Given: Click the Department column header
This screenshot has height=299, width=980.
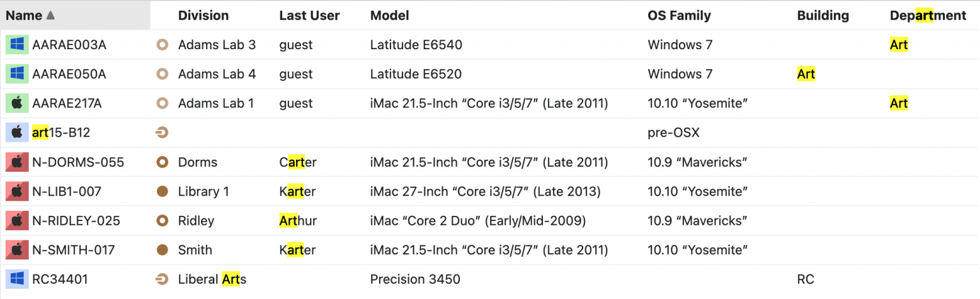Looking at the screenshot, I should pos(928,15).
